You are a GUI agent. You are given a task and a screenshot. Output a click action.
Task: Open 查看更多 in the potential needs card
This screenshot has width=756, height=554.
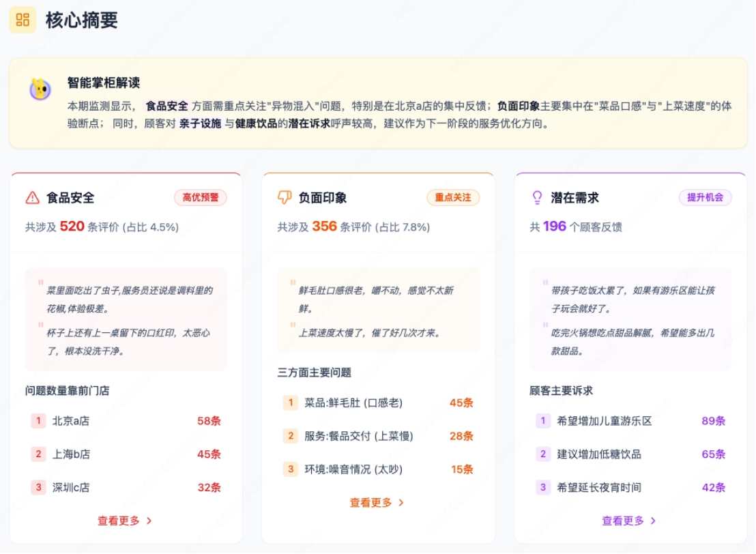click(x=623, y=521)
